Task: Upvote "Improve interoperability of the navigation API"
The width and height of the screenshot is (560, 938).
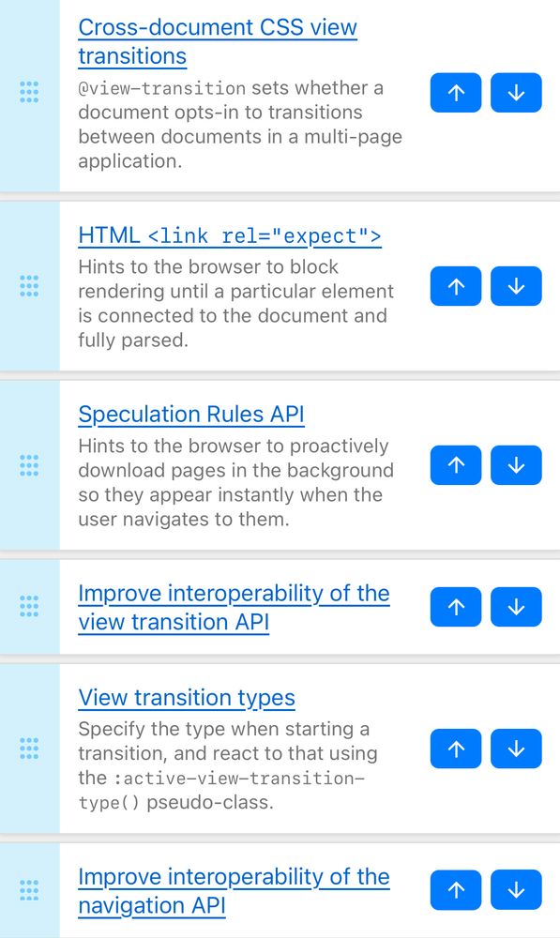Action: (x=455, y=890)
